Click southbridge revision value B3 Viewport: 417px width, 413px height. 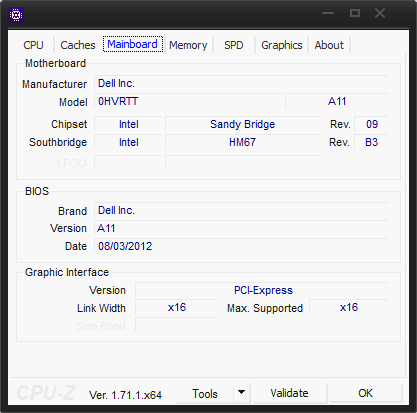tap(372, 142)
